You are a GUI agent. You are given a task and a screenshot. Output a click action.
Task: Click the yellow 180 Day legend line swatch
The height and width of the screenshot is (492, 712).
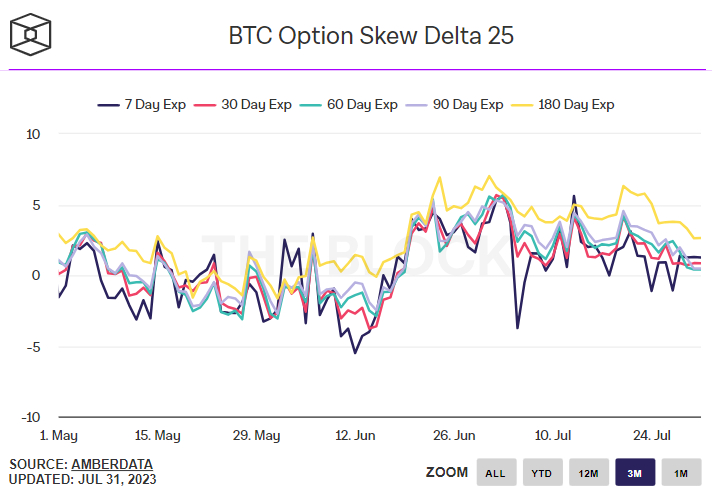(522, 105)
